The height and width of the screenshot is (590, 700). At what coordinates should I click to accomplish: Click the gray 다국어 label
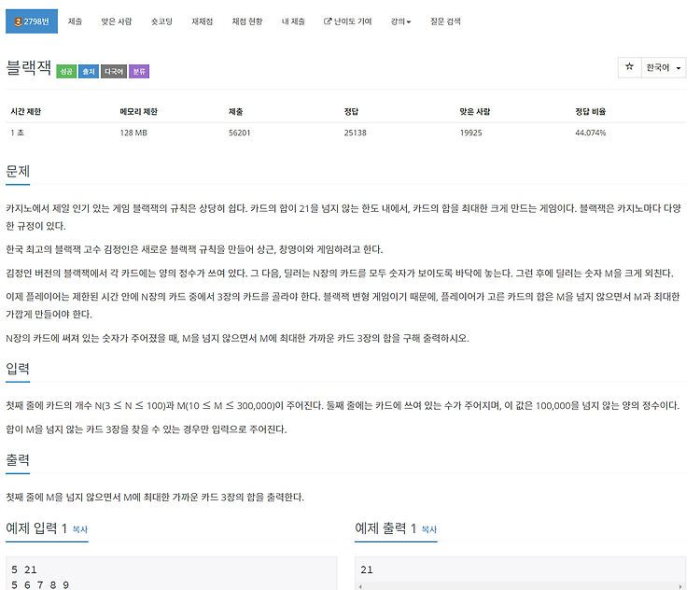114,72
